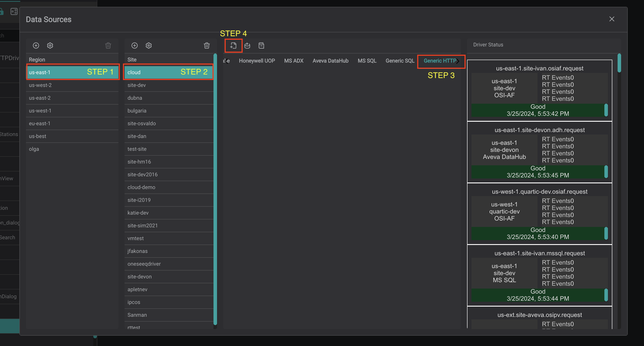Select the test-site site

169,149
